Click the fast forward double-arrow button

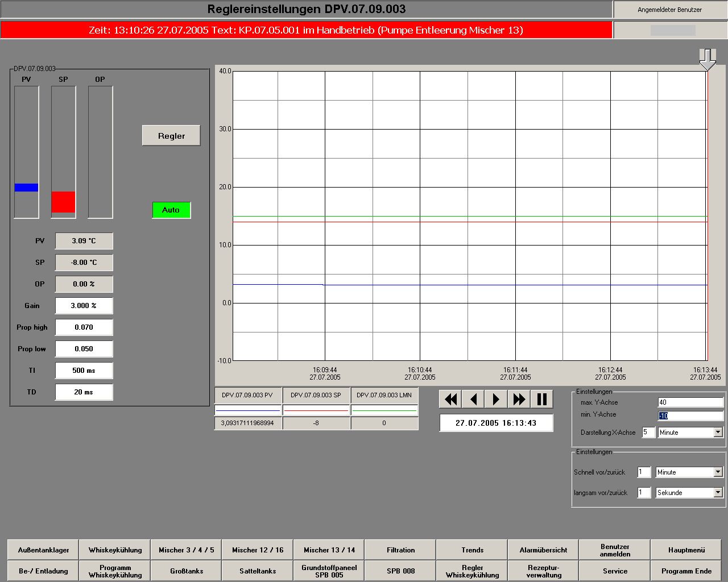pyautogui.click(x=519, y=400)
